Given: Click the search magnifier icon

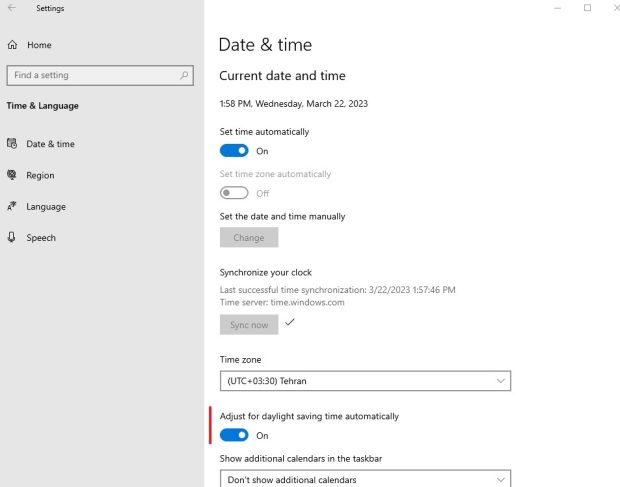Looking at the screenshot, I should pos(184,75).
